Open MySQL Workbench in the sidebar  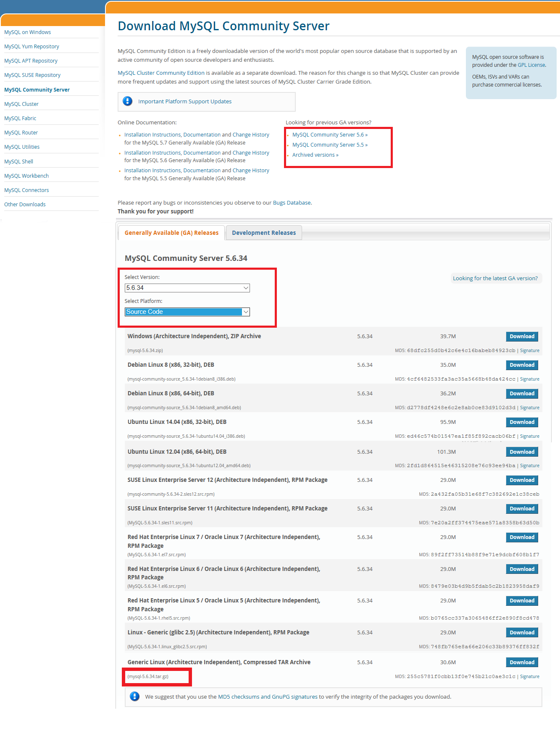pyautogui.click(x=26, y=176)
